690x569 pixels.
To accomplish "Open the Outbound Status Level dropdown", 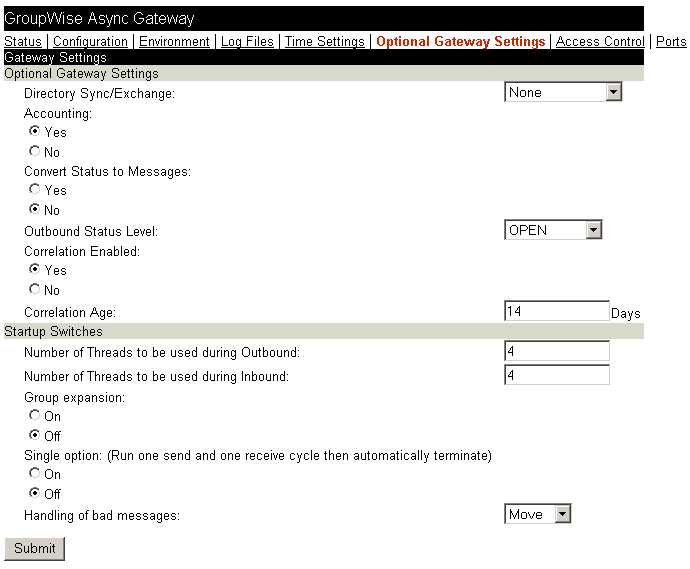I will (x=553, y=230).
